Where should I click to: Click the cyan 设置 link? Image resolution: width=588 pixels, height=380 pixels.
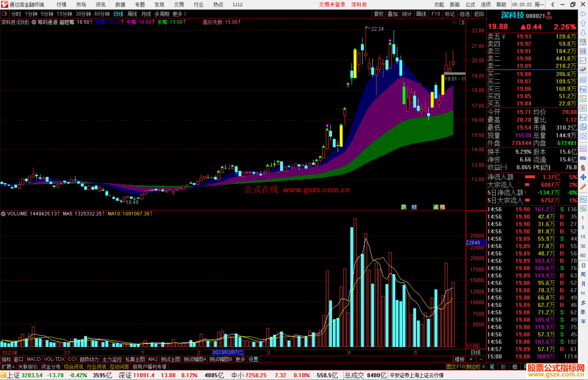click(253, 359)
